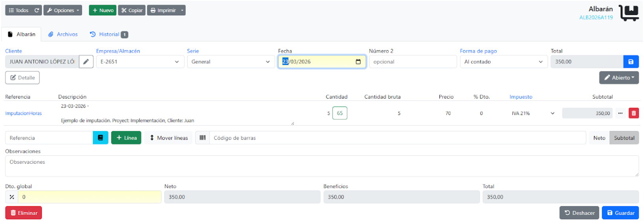Click the pencil icon to edit the client

point(86,62)
